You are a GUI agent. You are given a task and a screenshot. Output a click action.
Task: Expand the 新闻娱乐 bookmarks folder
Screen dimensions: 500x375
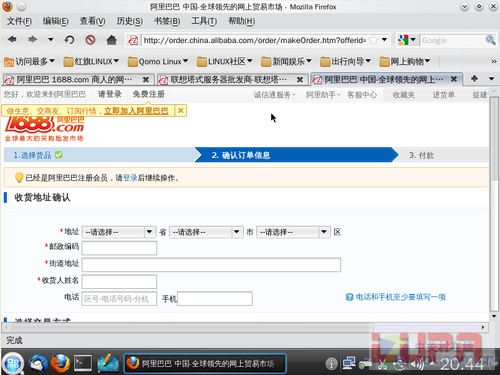[286, 62]
